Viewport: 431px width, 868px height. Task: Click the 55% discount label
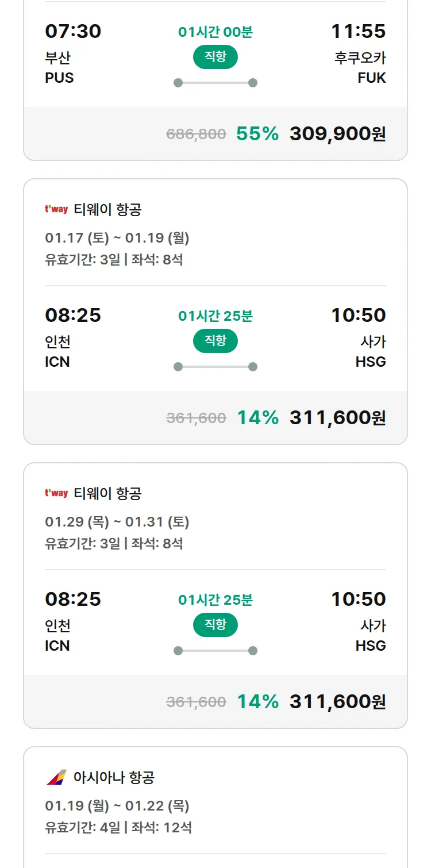coord(257,134)
